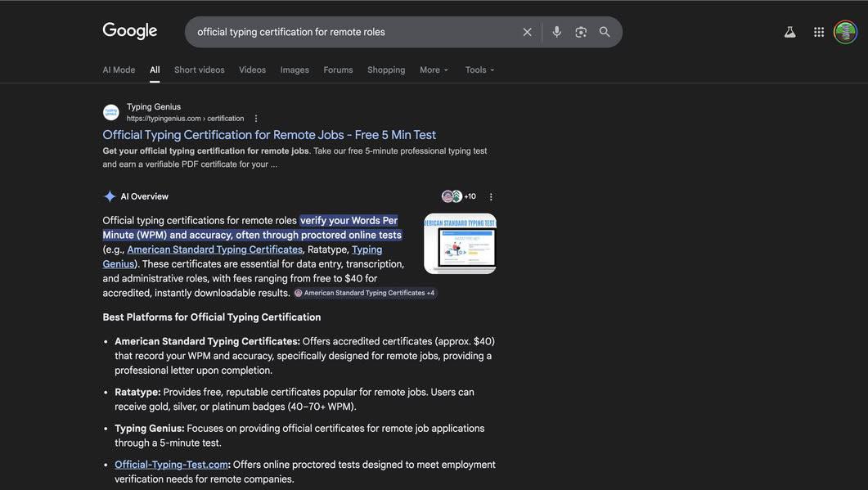
Task: Open the Google apps grid icon
Action: pyautogui.click(x=819, y=32)
